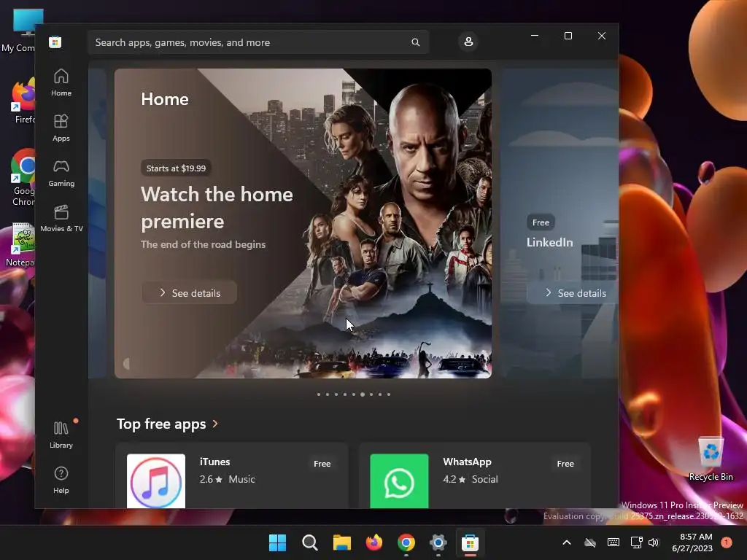Screen dimensions: 747x560
Task: Open Windows Start menu
Action: click(x=277, y=542)
